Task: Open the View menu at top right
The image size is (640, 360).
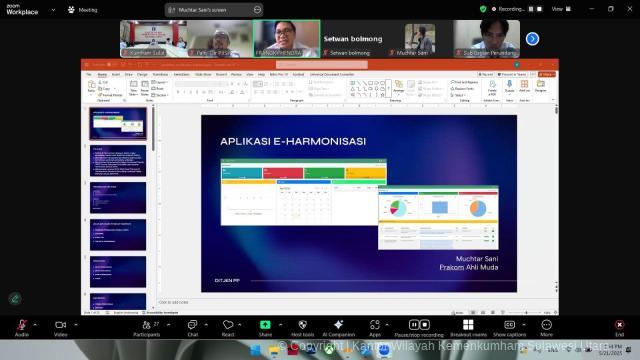Action: click(x=561, y=9)
